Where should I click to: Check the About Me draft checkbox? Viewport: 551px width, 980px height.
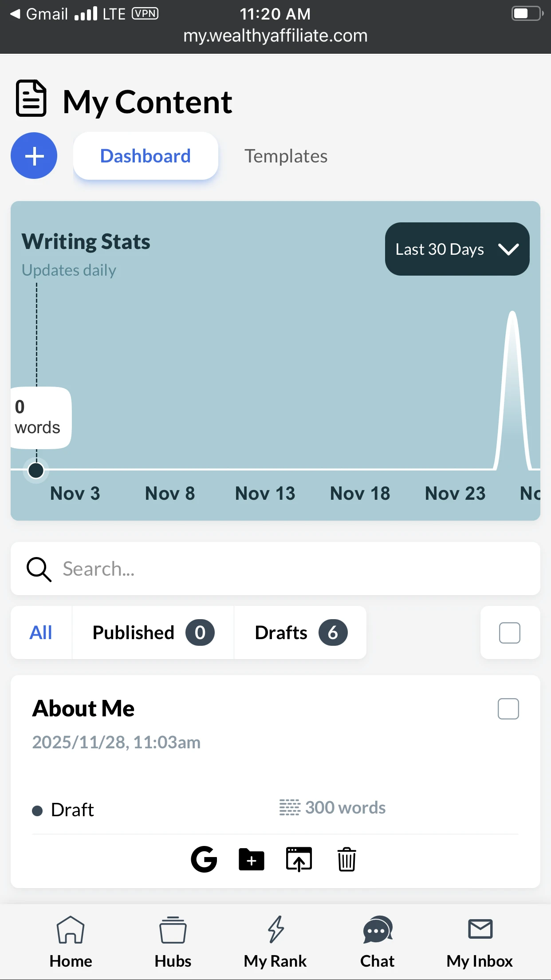508,709
